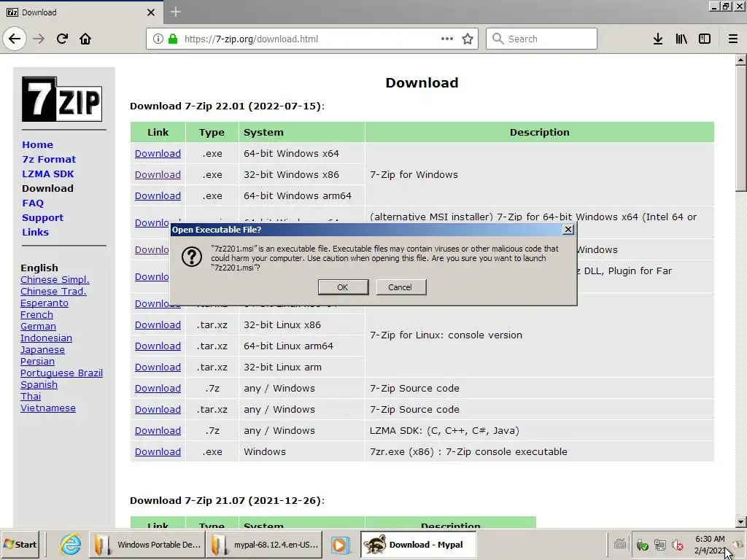Click the page scrollbar up arrow
This screenshot has width=747, height=560.
[741, 60]
